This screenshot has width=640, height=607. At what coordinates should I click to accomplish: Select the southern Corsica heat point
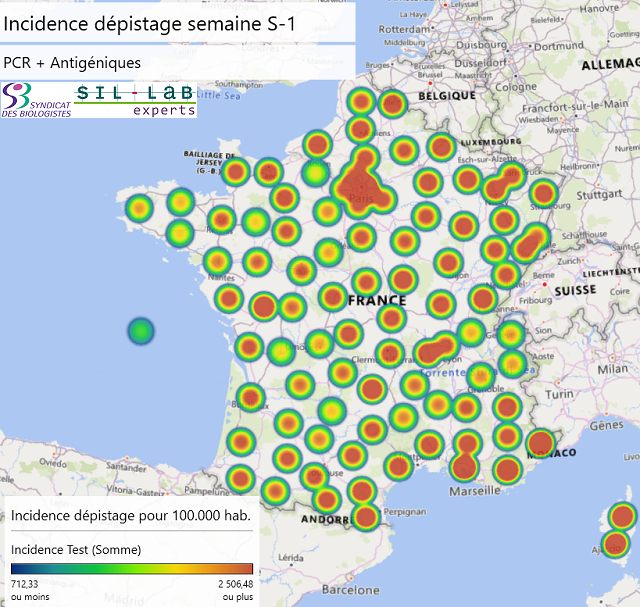[614, 544]
